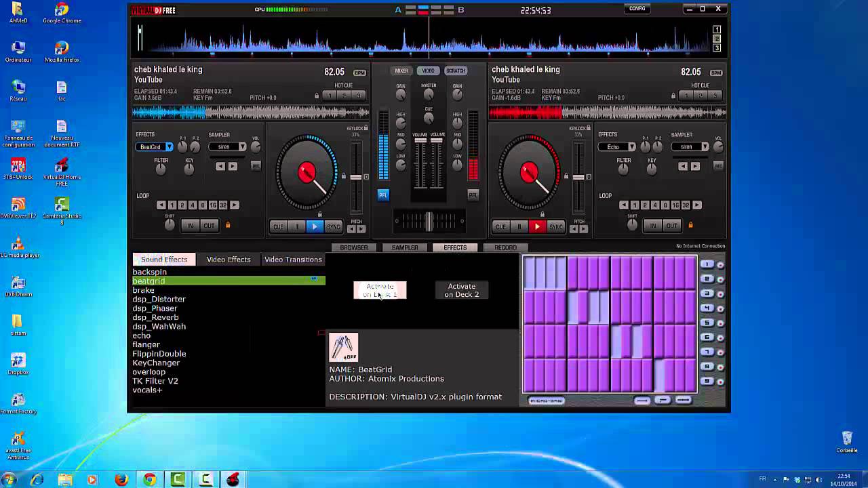The height and width of the screenshot is (488, 868).
Task: Toggle left channel PFL headphone cue
Action: coord(383,195)
